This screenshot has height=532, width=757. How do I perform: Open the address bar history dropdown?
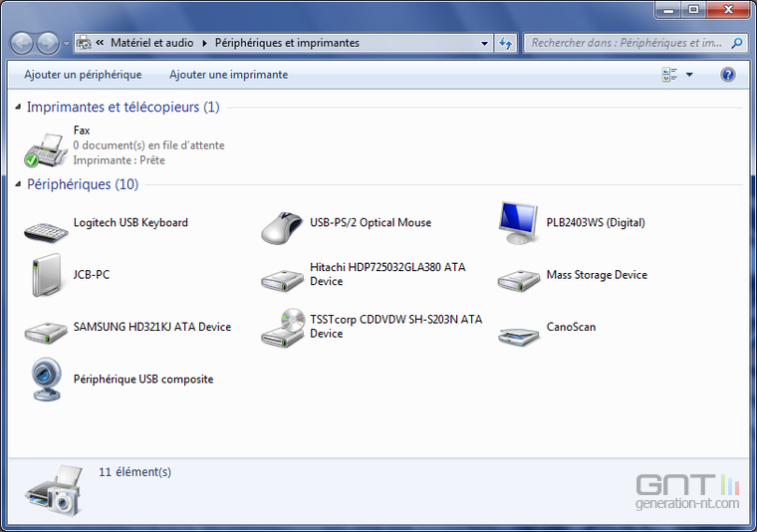click(x=484, y=43)
